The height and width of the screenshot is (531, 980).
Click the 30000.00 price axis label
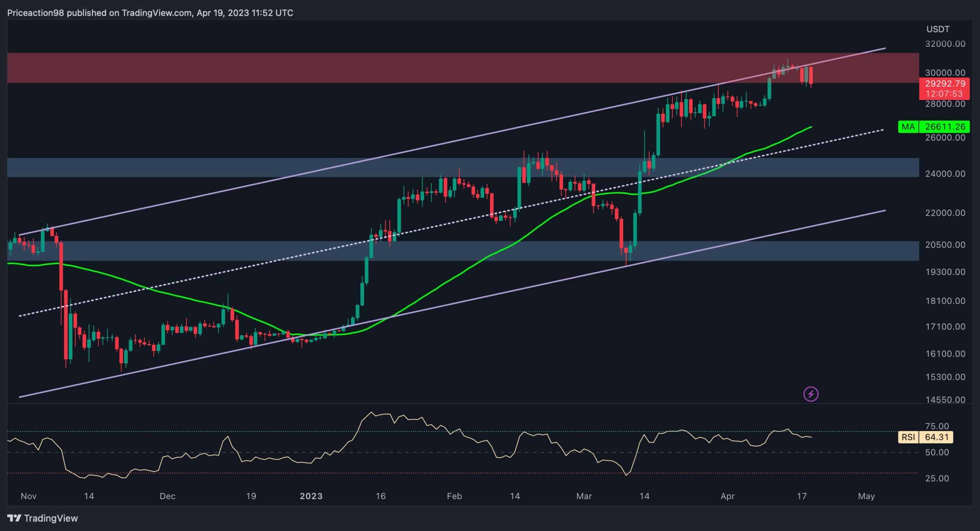point(945,73)
